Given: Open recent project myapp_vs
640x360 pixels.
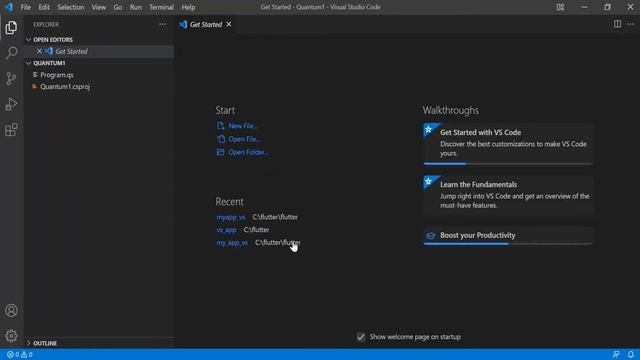Looking at the screenshot, I should [231, 217].
